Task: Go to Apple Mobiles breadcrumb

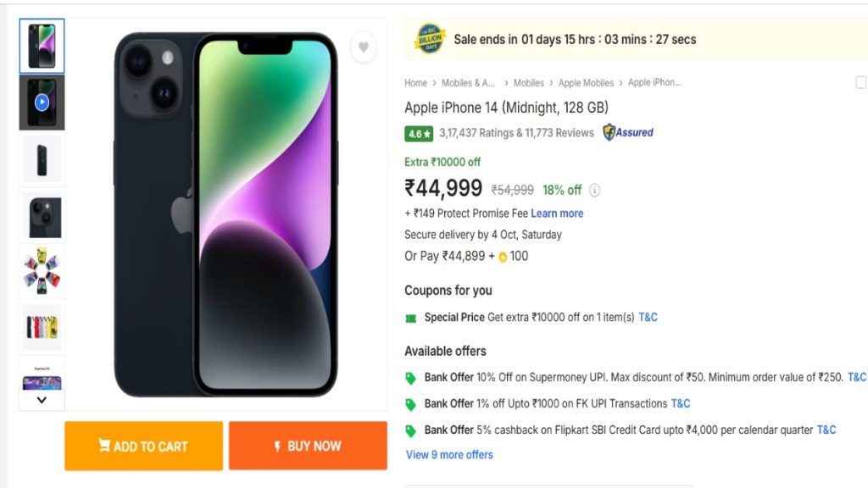Action: point(586,83)
